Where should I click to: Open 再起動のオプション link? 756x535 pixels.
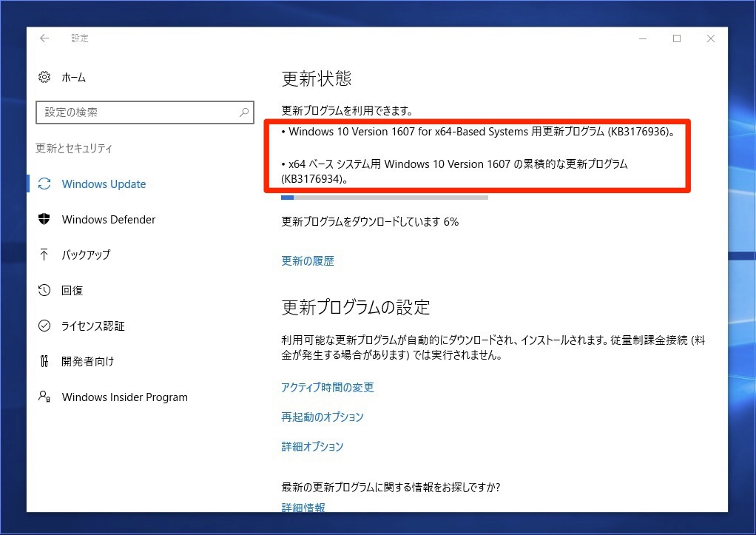[322, 417]
